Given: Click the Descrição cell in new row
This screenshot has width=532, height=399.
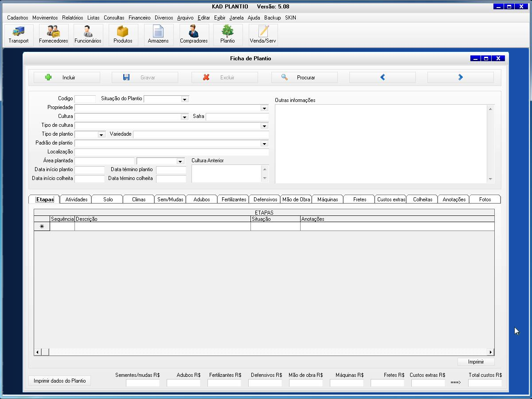Looking at the screenshot, I should 163,227.
